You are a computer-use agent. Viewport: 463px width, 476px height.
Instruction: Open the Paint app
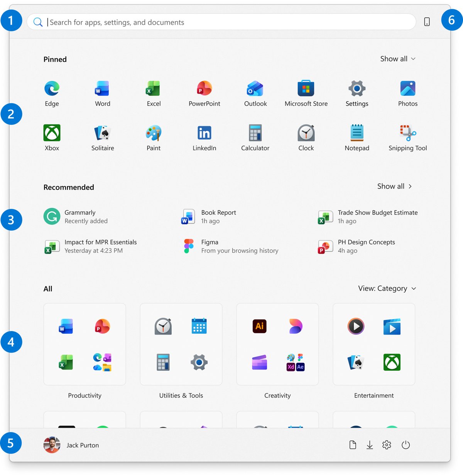[x=154, y=138]
